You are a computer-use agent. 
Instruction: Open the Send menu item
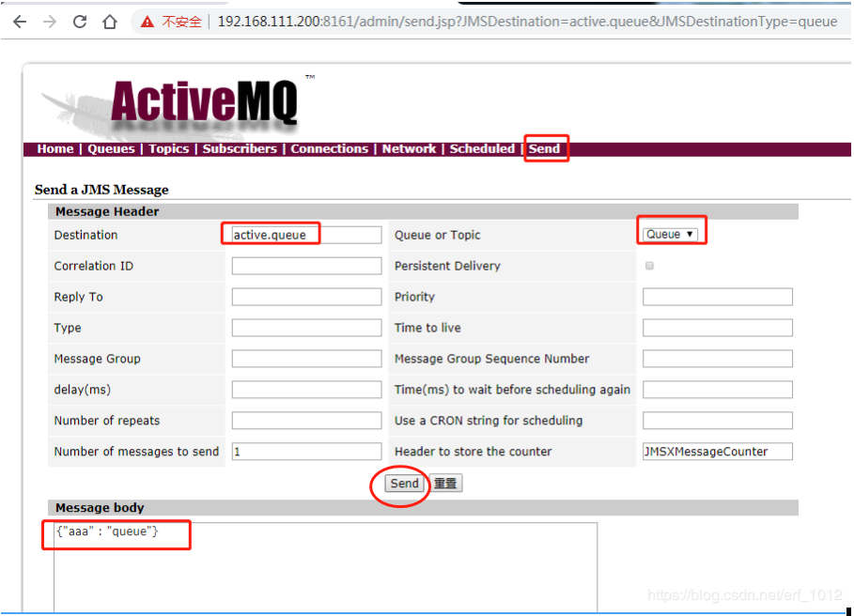[x=544, y=148]
